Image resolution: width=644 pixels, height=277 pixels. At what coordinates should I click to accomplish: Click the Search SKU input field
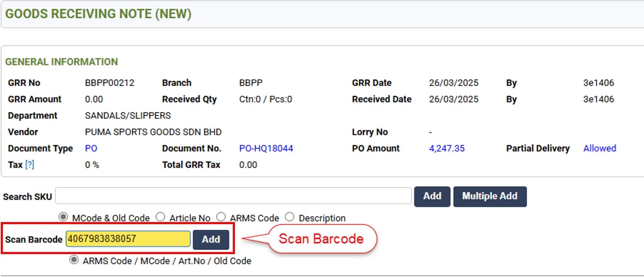233,196
